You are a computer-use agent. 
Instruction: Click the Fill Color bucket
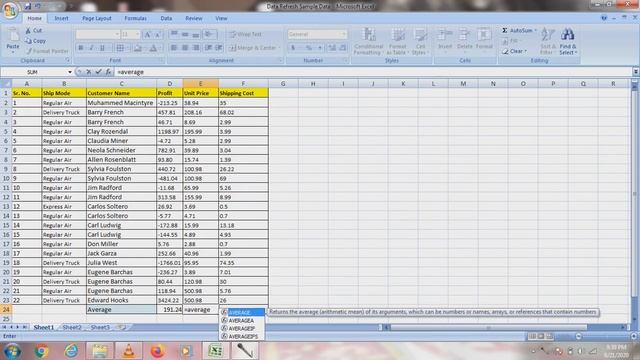(x=138, y=48)
